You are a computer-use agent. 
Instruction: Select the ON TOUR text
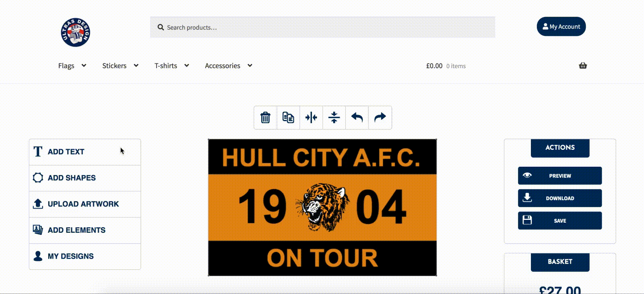322,258
